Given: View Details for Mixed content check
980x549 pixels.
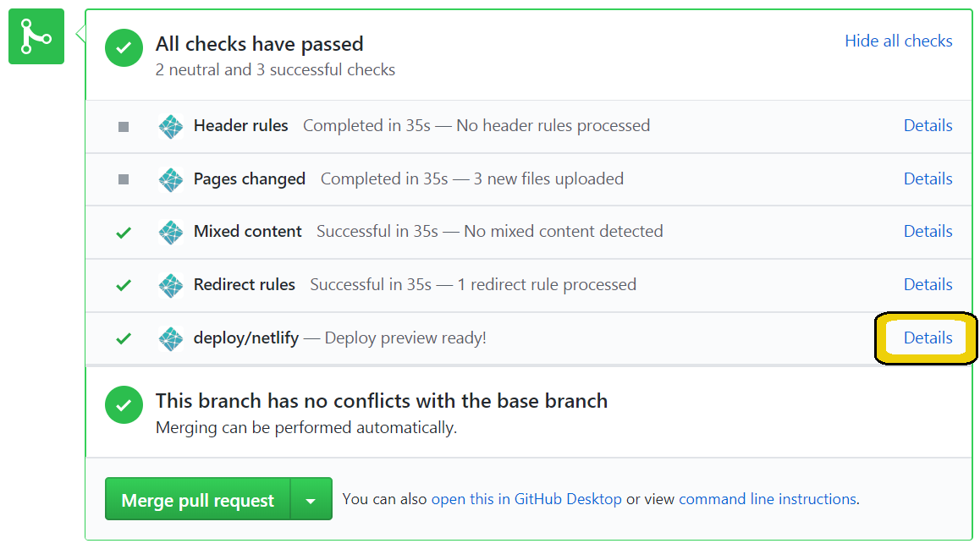Looking at the screenshot, I should pos(928,231).
